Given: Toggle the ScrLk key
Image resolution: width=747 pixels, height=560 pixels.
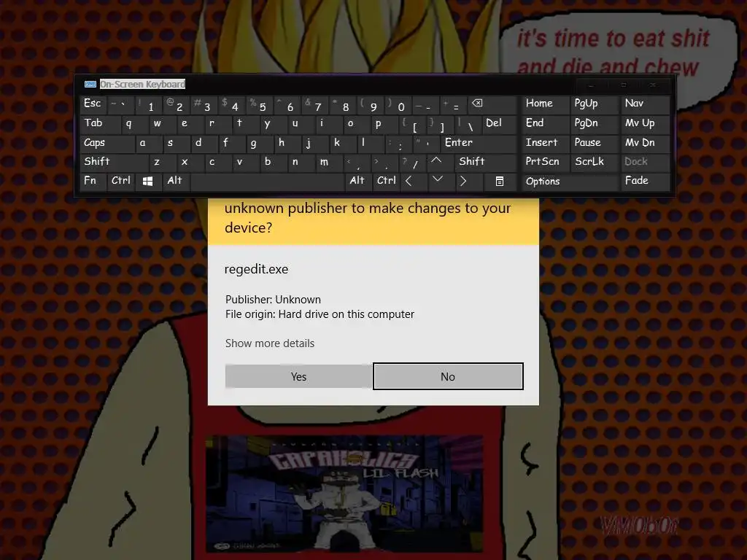Looking at the screenshot, I should coord(594,162).
